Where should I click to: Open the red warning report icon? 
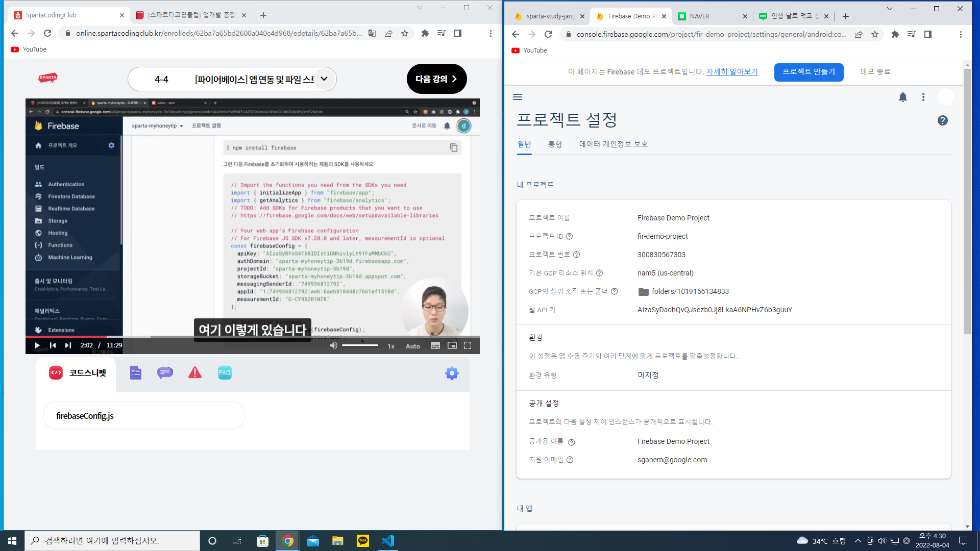(x=195, y=373)
